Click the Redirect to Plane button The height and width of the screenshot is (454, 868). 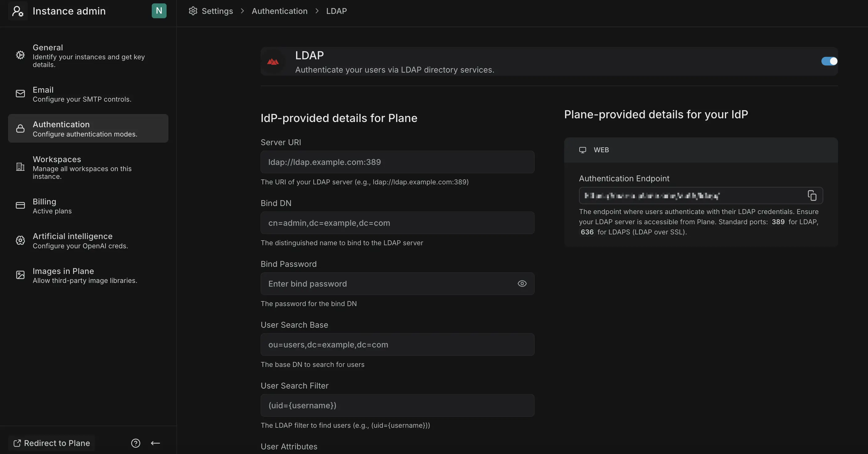tap(51, 443)
